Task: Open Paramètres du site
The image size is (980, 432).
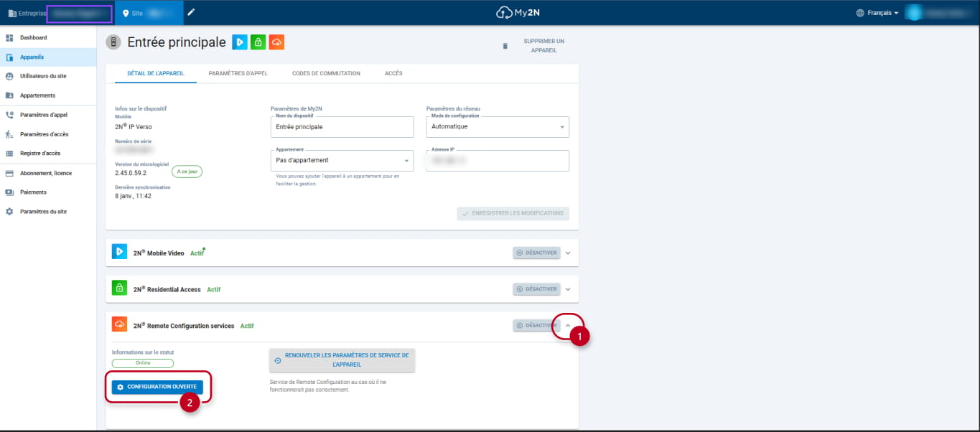Action: 48,212
